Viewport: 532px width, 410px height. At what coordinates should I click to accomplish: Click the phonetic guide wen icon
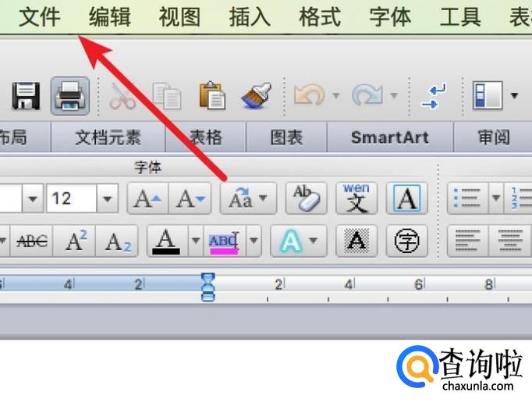[356, 198]
